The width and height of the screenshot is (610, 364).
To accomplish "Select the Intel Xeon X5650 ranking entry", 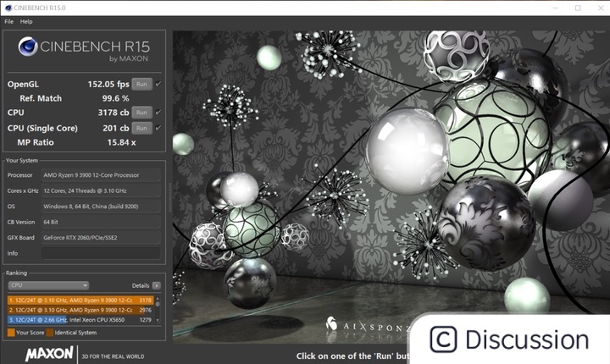I will [x=80, y=320].
